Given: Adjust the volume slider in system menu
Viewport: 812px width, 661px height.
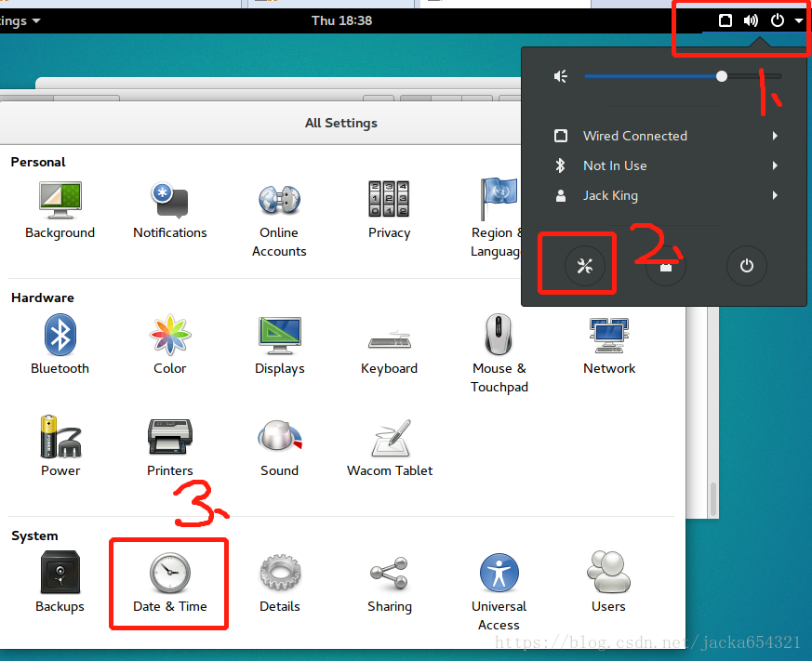Looking at the screenshot, I should click(683, 76).
